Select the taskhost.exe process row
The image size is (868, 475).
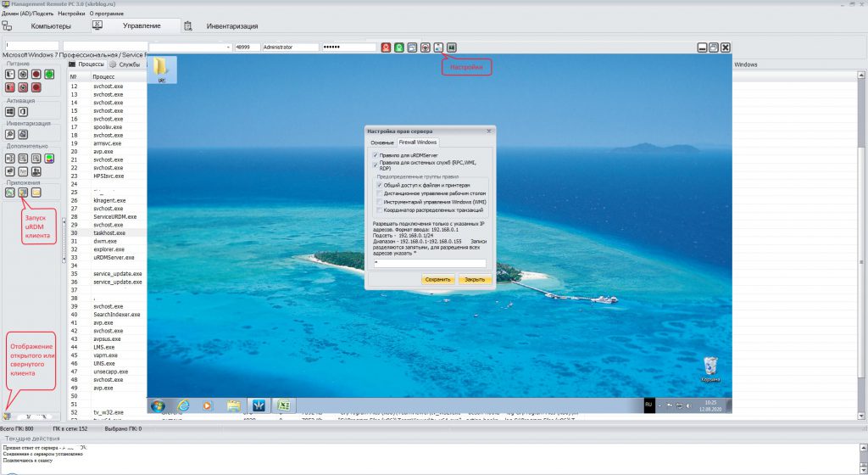(107, 233)
